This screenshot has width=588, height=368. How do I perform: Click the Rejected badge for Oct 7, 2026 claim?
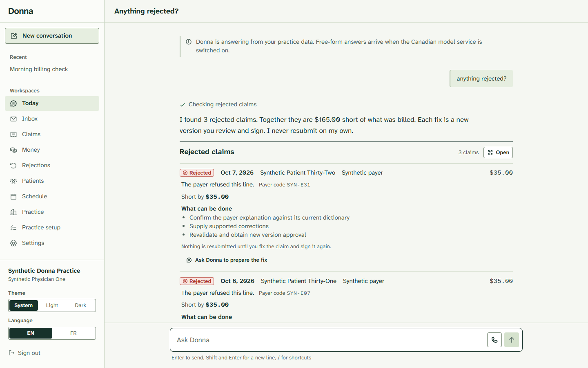pyautogui.click(x=197, y=173)
